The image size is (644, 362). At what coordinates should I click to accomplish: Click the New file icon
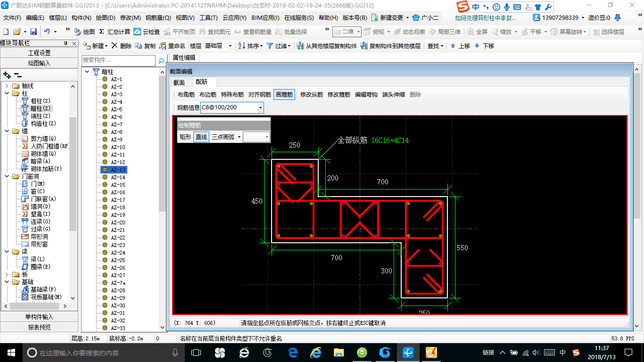(6, 32)
